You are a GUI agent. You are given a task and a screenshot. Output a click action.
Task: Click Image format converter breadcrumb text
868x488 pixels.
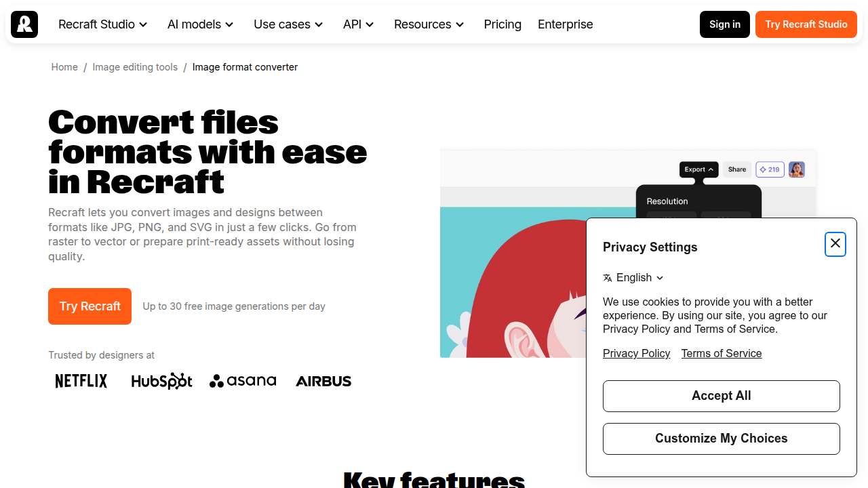[245, 67]
